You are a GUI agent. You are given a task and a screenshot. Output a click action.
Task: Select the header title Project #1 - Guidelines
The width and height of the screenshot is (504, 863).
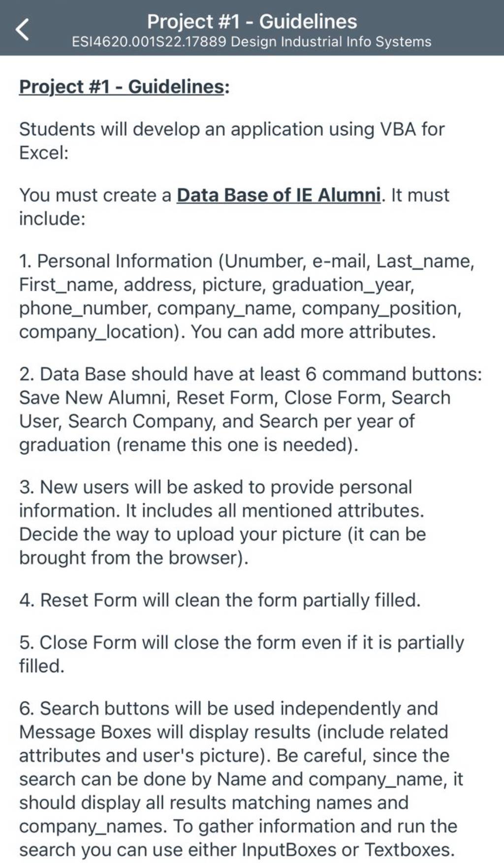pos(252,21)
